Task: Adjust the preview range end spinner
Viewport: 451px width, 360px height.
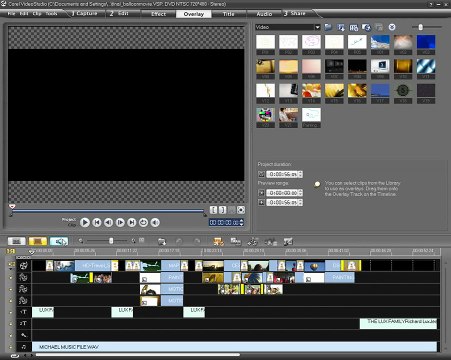Action: pyautogui.click(x=300, y=202)
